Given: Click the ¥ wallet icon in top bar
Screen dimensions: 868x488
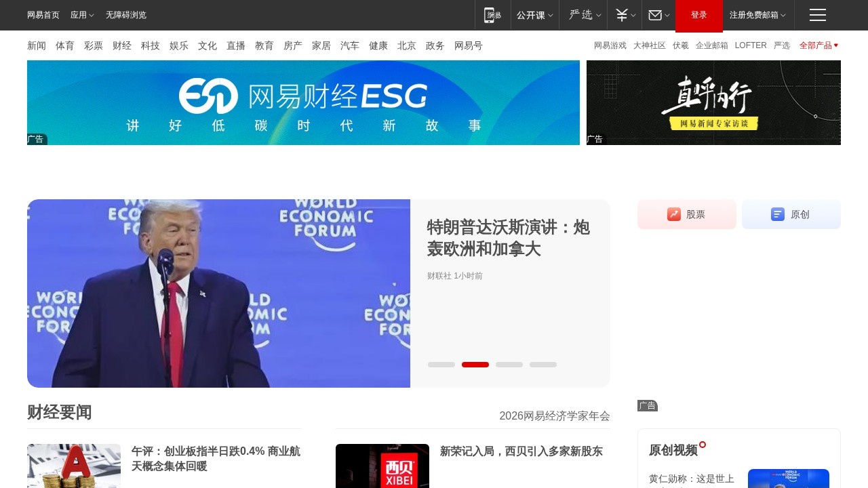Looking at the screenshot, I should pos(620,15).
